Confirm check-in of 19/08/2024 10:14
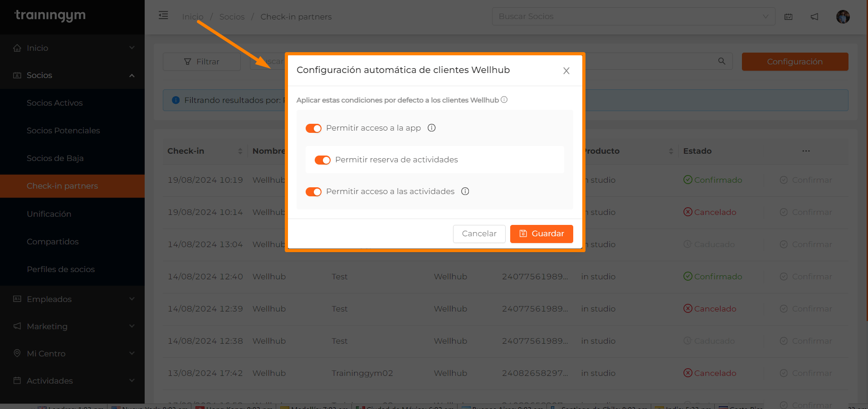868x409 pixels. [806, 212]
